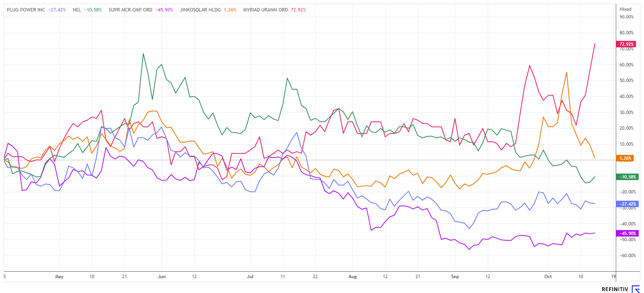The height and width of the screenshot is (293, 644).
Task: Select the Sep time axis label
Action: coord(455,277)
